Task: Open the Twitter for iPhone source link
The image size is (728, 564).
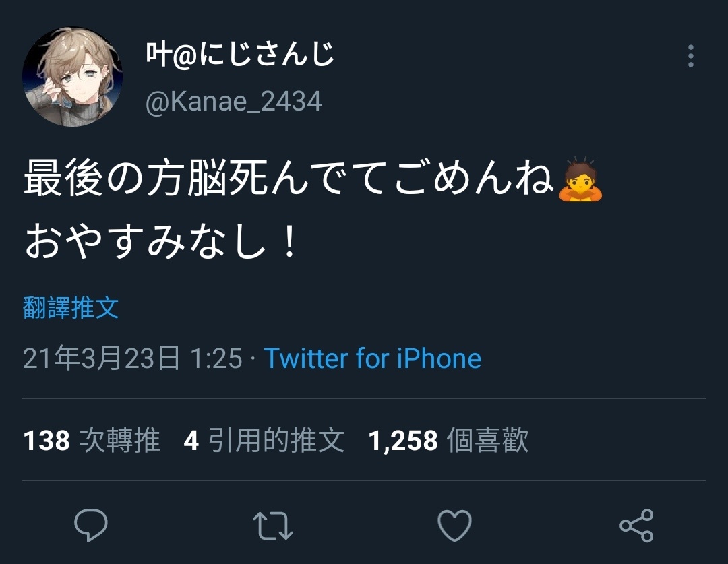Action: tap(373, 358)
